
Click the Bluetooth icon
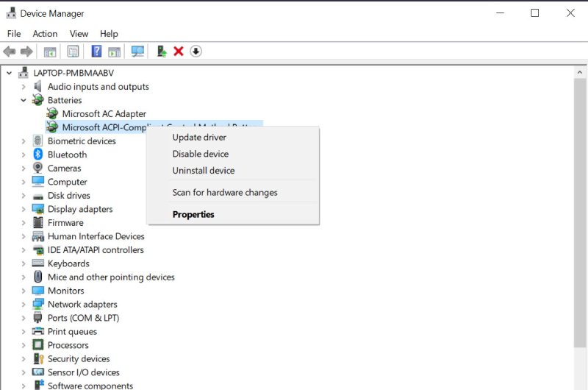37,155
